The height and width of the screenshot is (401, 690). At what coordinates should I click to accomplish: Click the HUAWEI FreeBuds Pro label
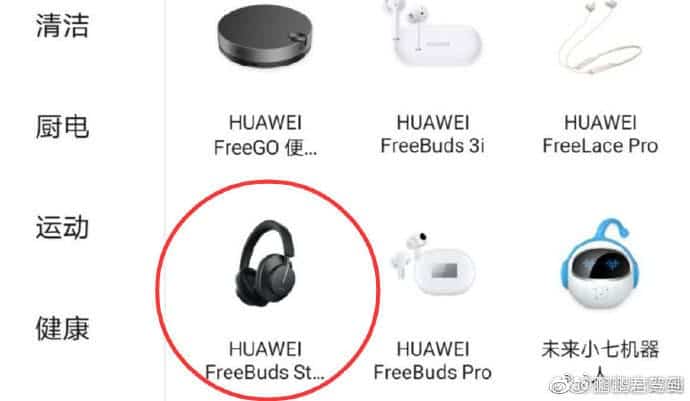[433, 361]
